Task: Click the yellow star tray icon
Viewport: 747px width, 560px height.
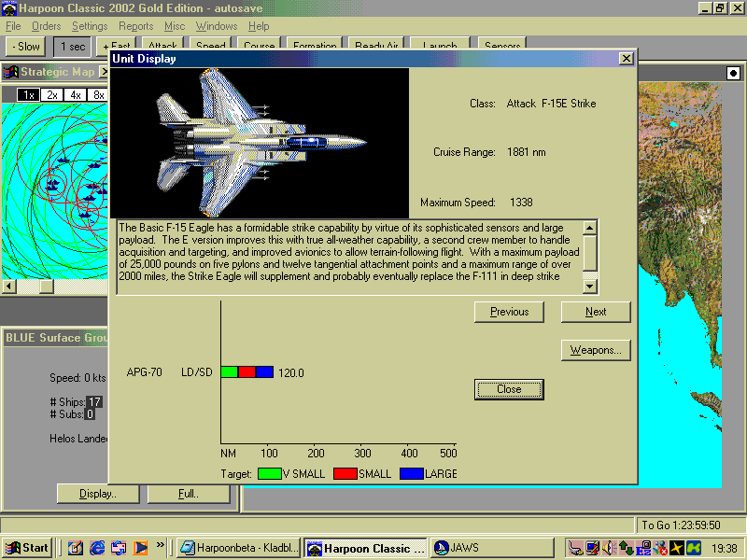Action: [x=677, y=548]
